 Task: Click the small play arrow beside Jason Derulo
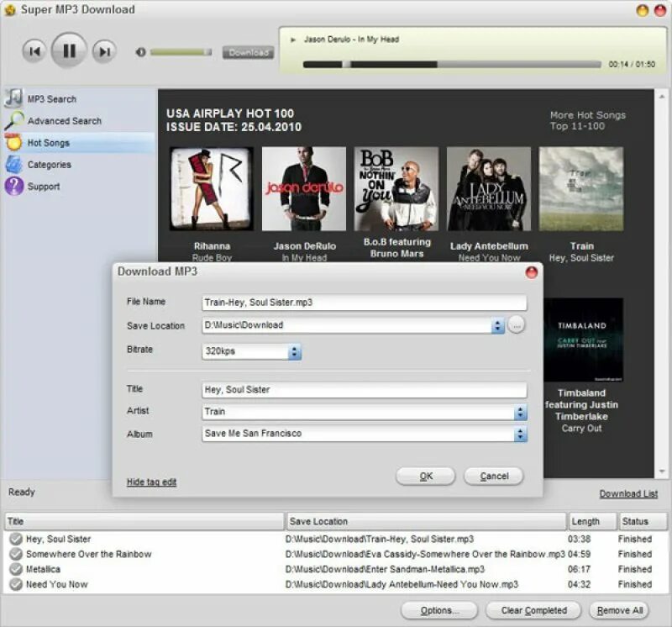(293, 40)
